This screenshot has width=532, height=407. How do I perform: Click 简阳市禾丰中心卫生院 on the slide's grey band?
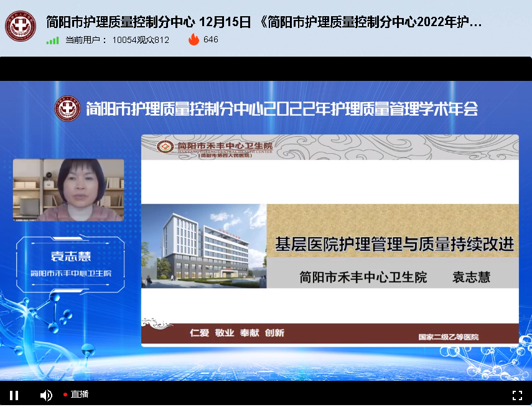[363, 278]
